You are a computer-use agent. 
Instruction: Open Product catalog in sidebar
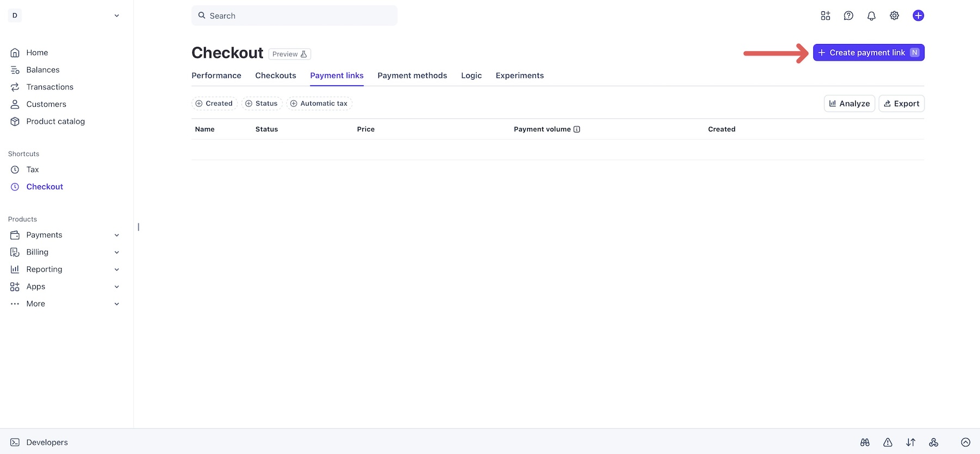coord(56,122)
